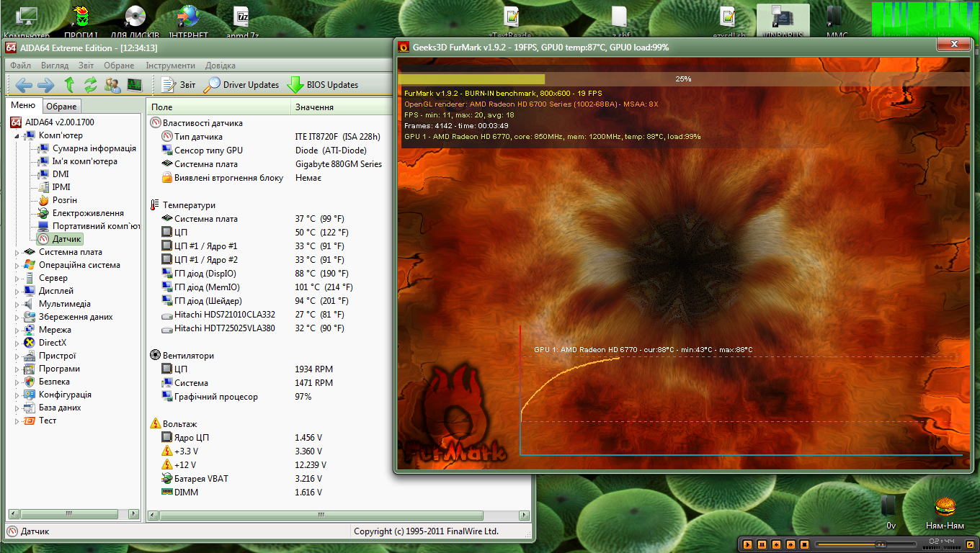Click the Поле column header
Viewport: 980px width, 553px height.
point(218,107)
